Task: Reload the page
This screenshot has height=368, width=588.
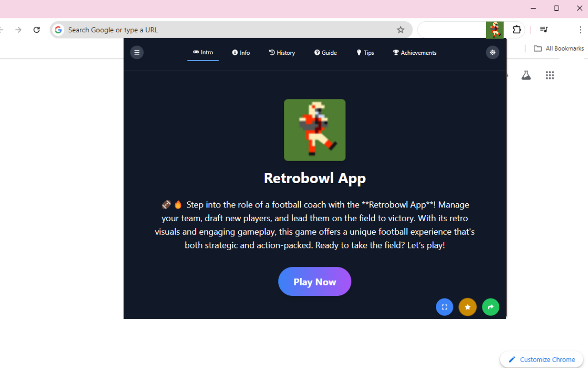Action: tap(37, 30)
